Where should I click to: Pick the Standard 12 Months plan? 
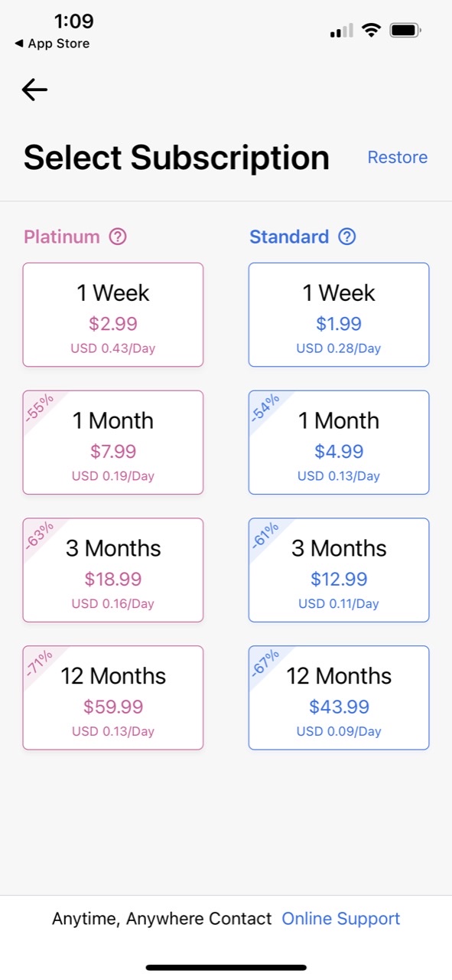pos(338,697)
